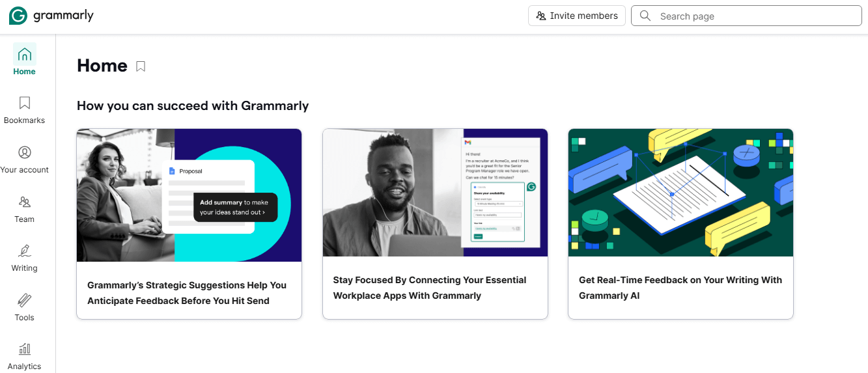Click the search magnifier icon
Viewport: 868px width, 373px height.
(645, 16)
